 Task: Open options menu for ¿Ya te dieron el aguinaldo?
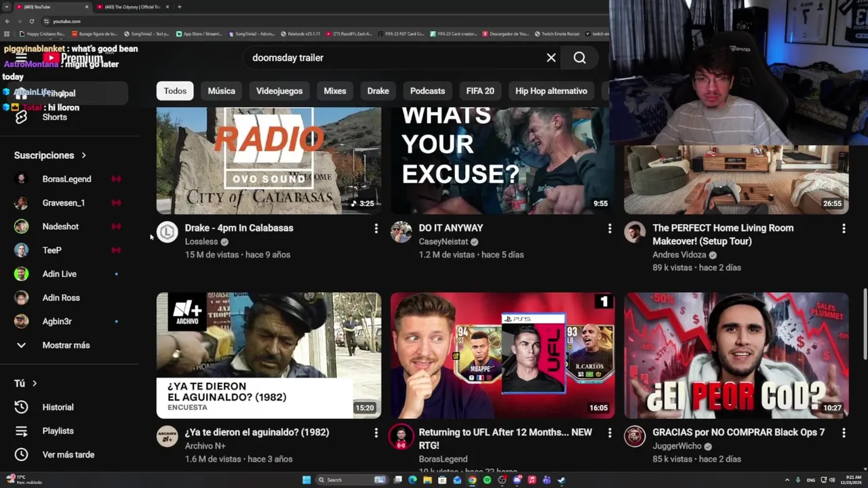pyautogui.click(x=376, y=432)
